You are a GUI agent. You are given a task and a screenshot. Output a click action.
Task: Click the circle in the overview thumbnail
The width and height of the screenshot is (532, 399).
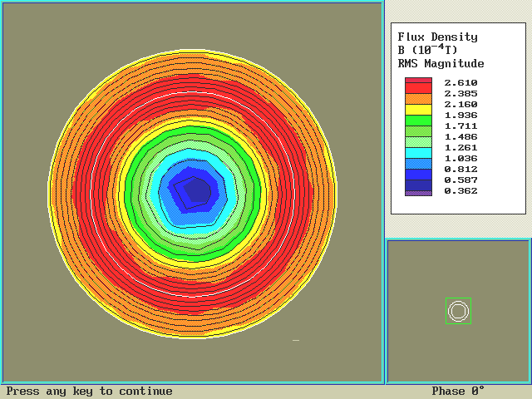pyautogui.click(x=458, y=311)
